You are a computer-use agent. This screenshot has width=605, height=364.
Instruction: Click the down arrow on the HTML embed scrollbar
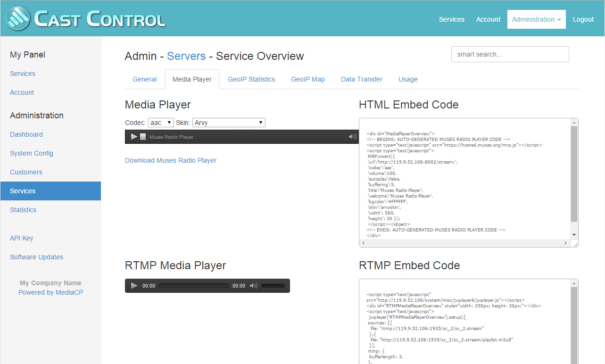(x=574, y=234)
